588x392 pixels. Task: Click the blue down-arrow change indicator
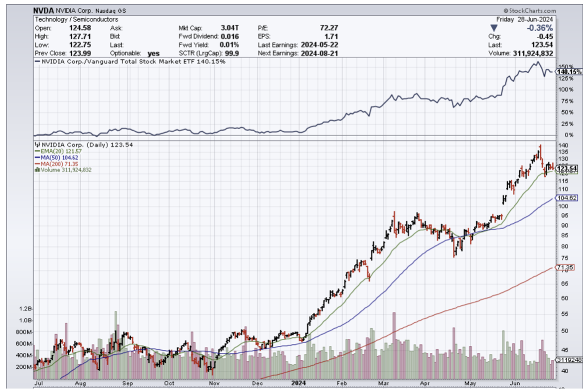tap(492, 28)
